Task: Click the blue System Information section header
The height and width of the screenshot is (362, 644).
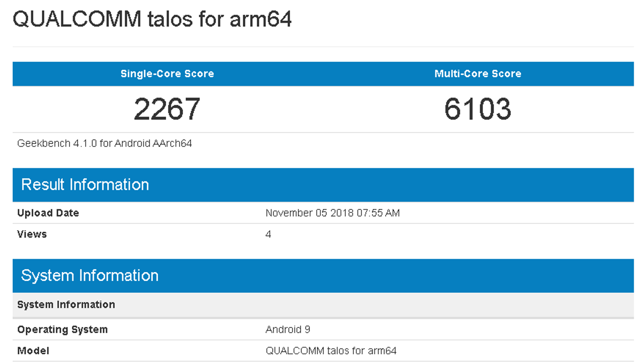Action: point(89,276)
